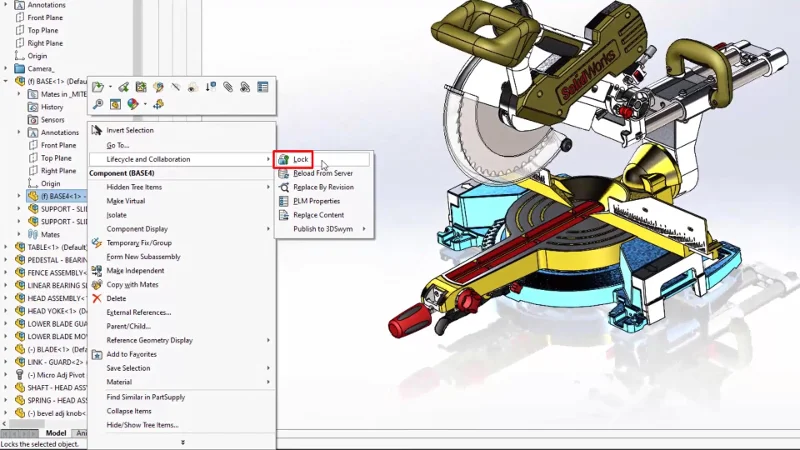Click the Open Part icon in context toolbar
This screenshot has height=450, width=800.
pyautogui.click(x=97, y=87)
